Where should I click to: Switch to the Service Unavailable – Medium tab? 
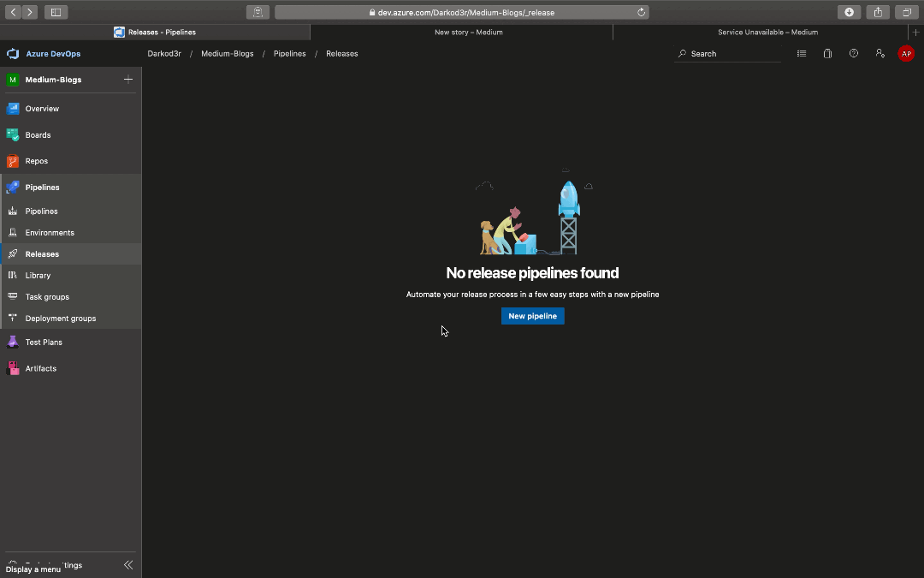tap(761, 33)
